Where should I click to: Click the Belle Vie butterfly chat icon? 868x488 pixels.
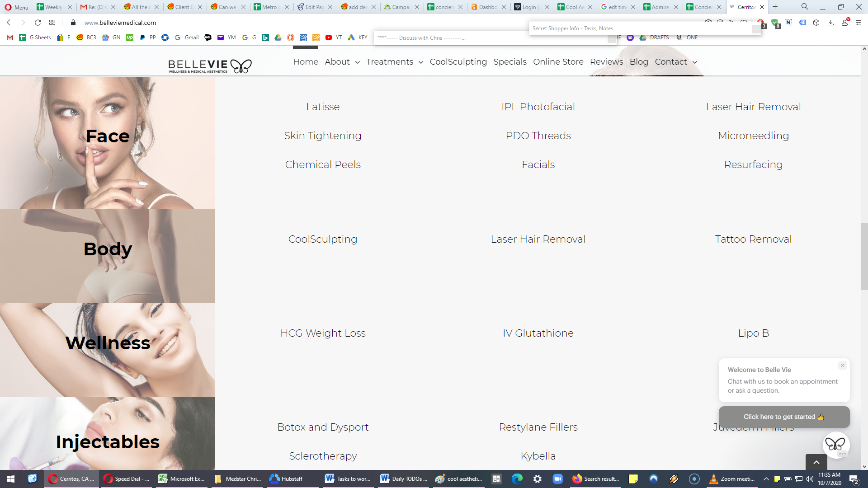(835, 445)
